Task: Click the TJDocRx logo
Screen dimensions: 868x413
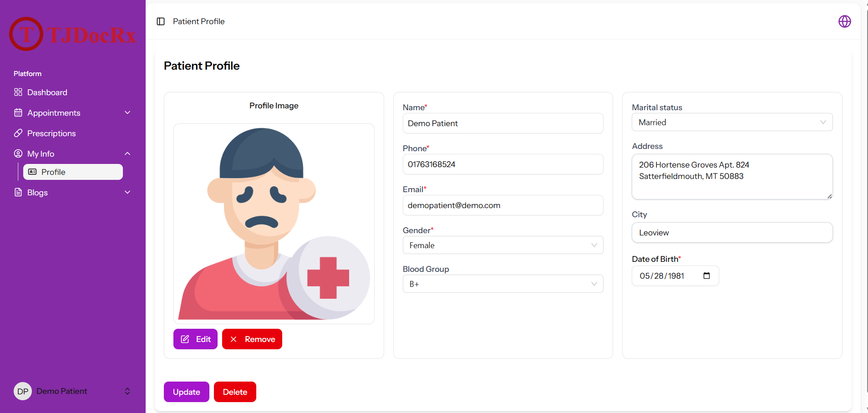Action: 73,34
